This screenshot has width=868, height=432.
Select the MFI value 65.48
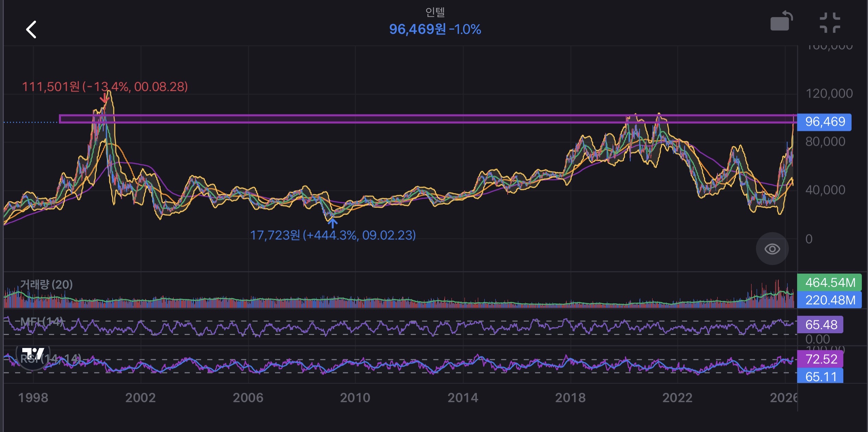(x=820, y=325)
